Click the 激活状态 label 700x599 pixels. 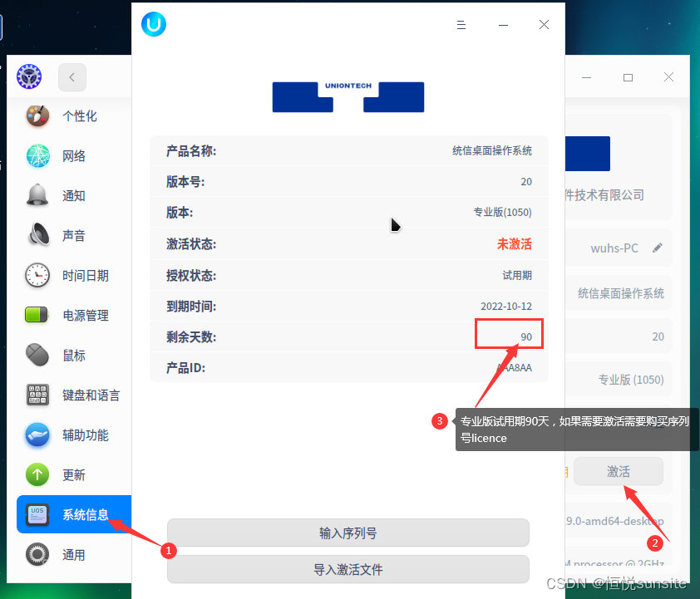191,244
